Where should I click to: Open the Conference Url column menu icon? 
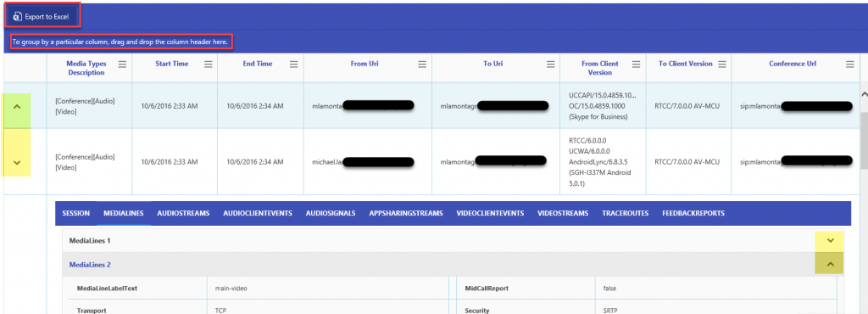click(850, 64)
